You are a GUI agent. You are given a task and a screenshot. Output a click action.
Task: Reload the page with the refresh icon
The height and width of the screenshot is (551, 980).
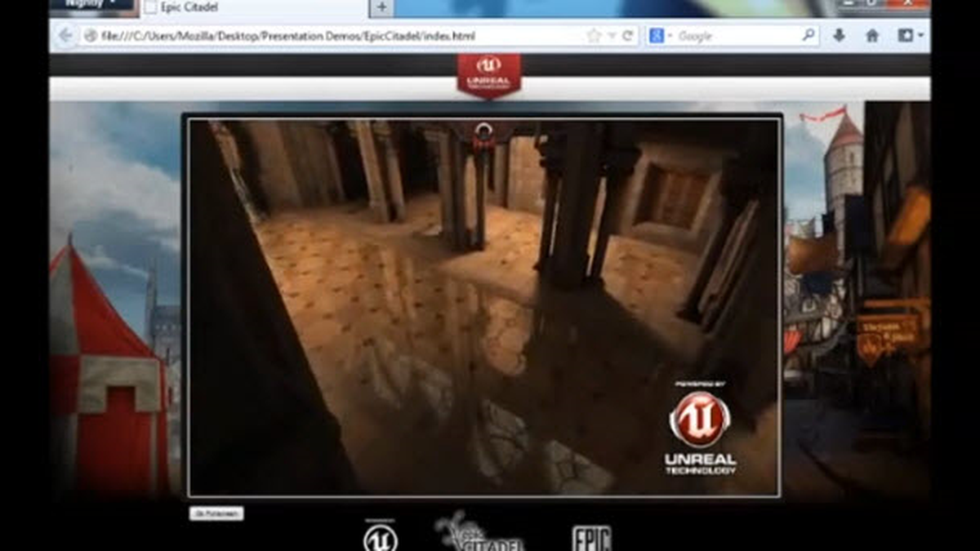(628, 36)
